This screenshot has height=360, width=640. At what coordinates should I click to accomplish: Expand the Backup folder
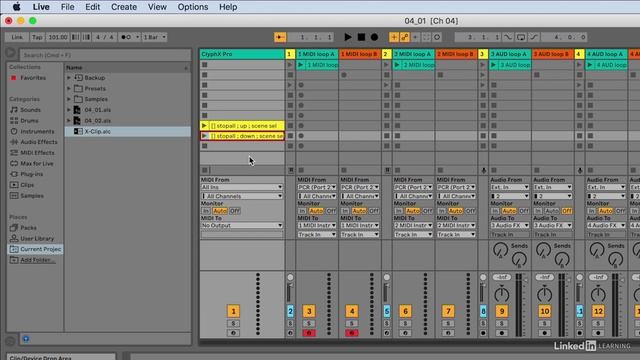pyautogui.click(x=69, y=78)
